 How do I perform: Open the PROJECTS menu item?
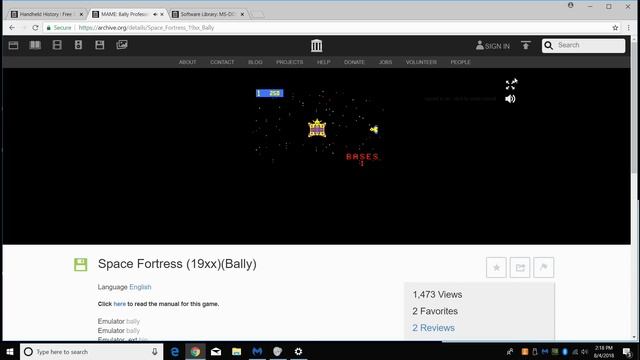(x=289, y=62)
